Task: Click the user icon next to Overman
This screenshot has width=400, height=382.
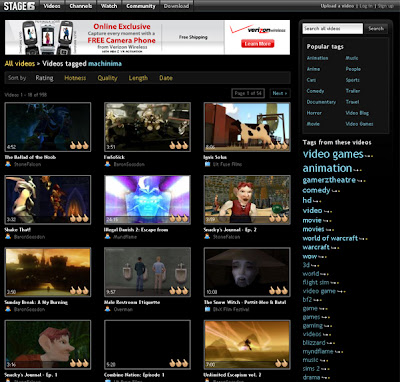Action: (x=107, y=309)
